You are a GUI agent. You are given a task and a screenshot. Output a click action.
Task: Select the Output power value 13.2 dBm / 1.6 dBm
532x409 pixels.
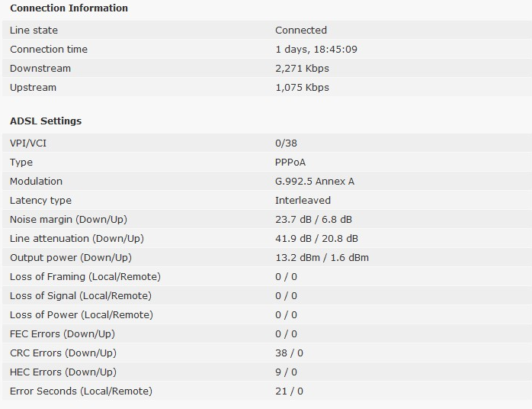tap(322, 258)
